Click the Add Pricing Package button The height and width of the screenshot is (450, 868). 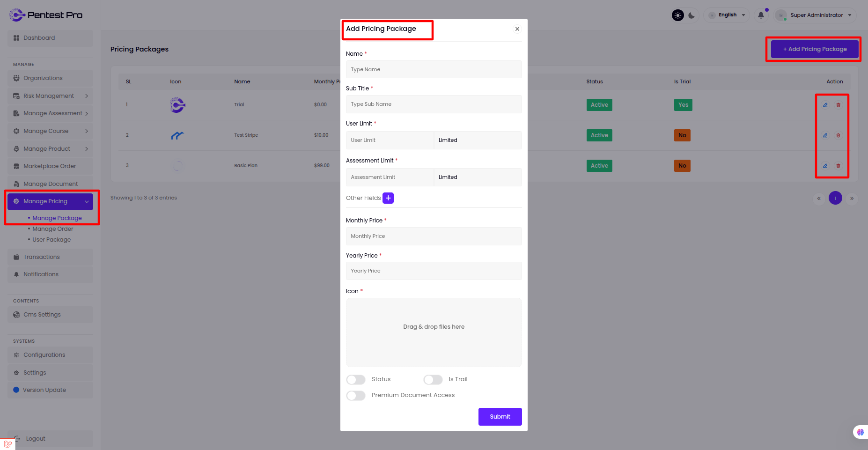click(815, 49)
